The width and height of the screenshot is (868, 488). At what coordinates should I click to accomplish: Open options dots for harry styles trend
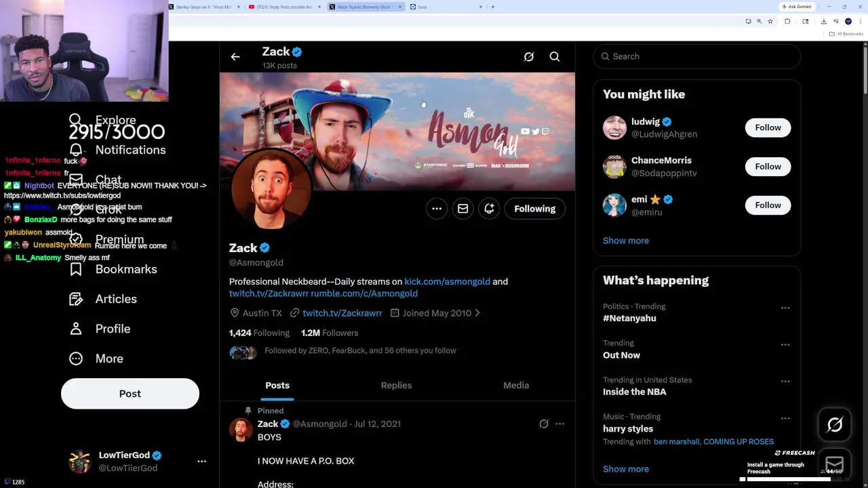pos(785,418)
